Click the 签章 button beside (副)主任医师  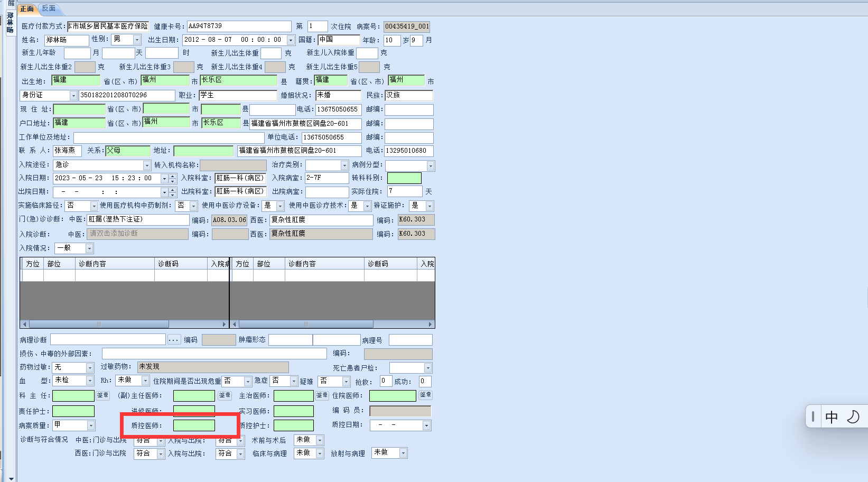225,395
